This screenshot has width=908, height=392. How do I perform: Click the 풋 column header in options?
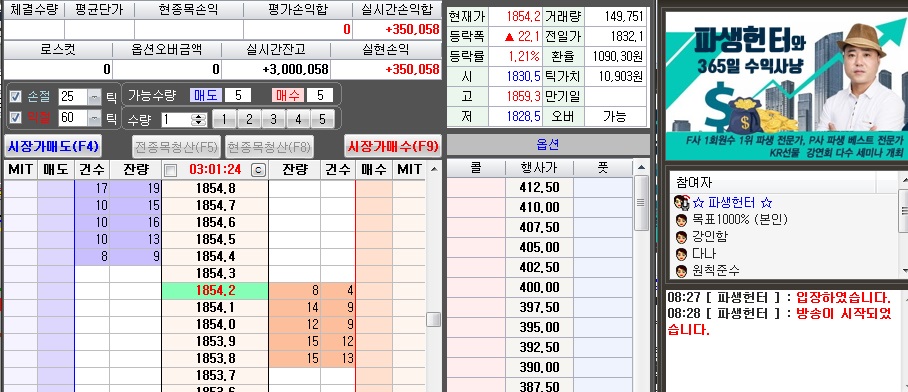coord(603,168)
